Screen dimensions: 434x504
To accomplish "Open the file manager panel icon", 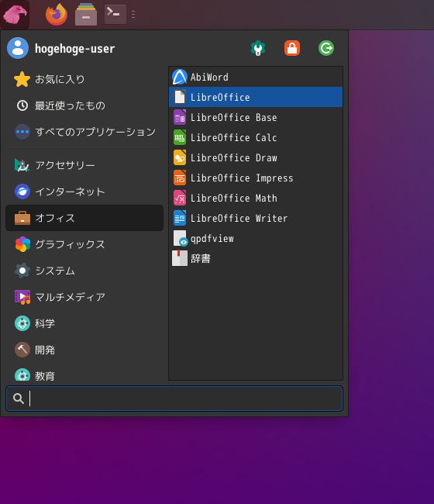I will tap(86, 15).
